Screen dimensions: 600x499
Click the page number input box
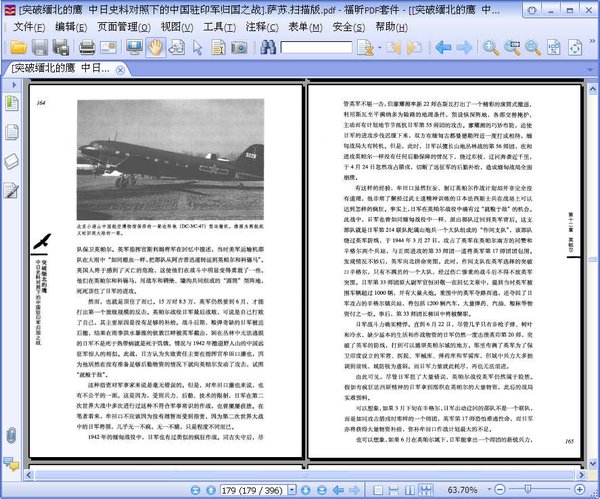coord(253,490)
